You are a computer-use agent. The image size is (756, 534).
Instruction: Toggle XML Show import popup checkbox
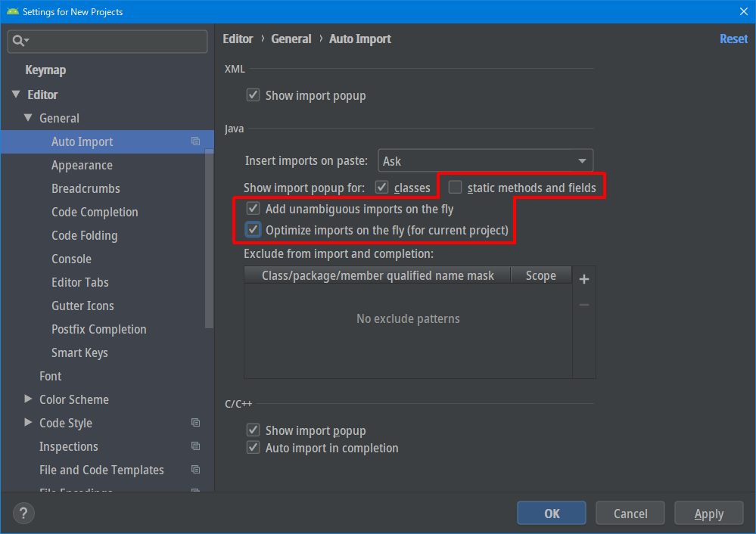click(253, 95)
